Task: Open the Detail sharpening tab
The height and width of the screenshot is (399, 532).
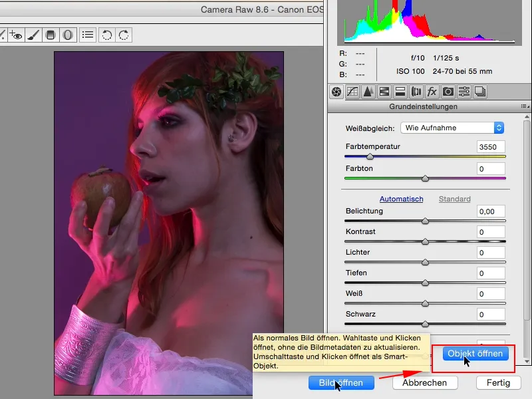Action: click(368, 92)
